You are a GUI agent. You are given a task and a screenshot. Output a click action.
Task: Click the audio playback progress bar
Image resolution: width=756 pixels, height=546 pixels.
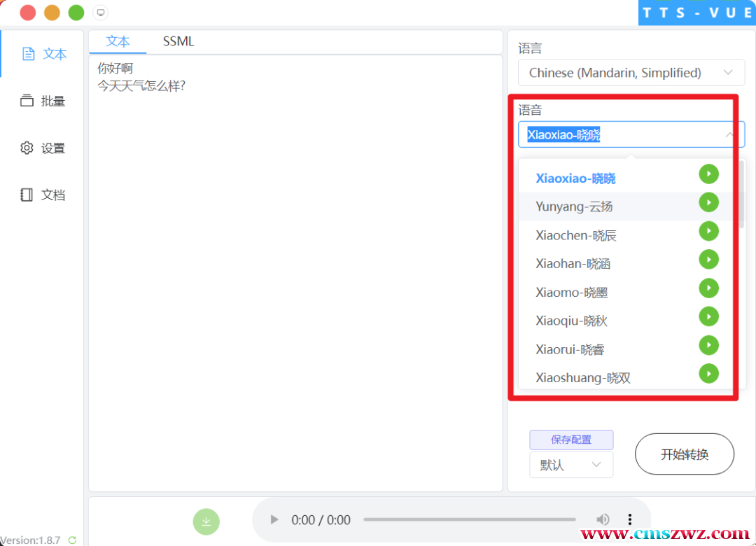pyautogui.click(x=469, y=519)
